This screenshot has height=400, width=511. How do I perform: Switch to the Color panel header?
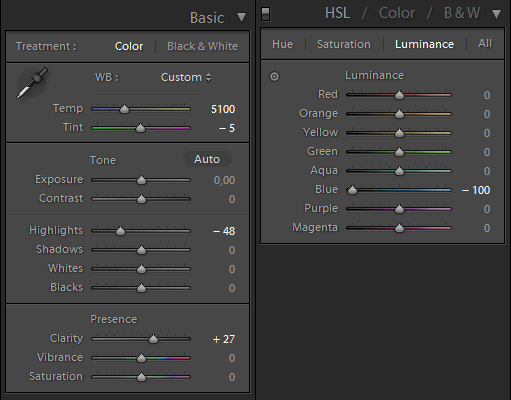(397, 14)
